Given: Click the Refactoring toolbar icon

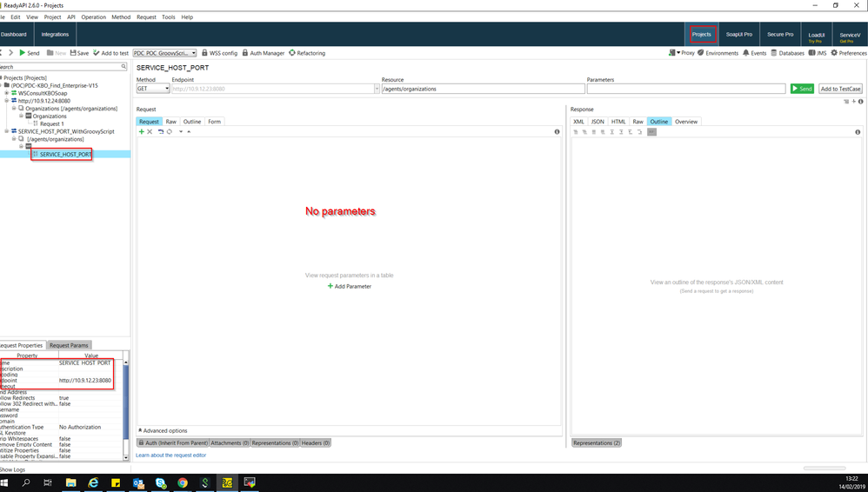Looking at the screenshot, I should pyautogui.click(x=292, y=53).
